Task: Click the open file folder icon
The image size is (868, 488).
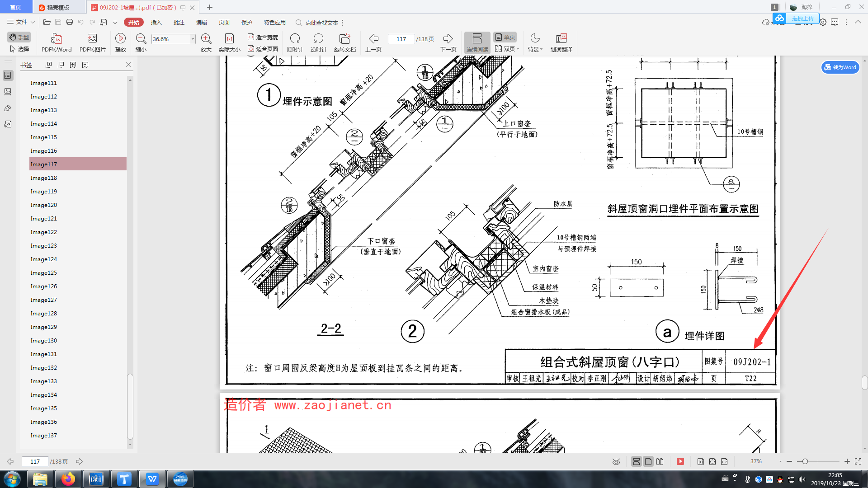Action: 47,22
